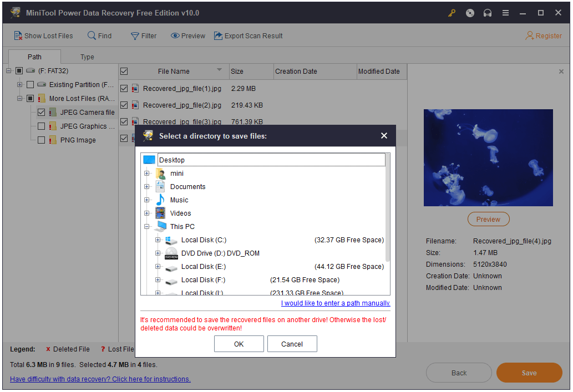Collapse the F: FAT32 tree node
This screenshot has width=573, height=392.
pos(9,71)
